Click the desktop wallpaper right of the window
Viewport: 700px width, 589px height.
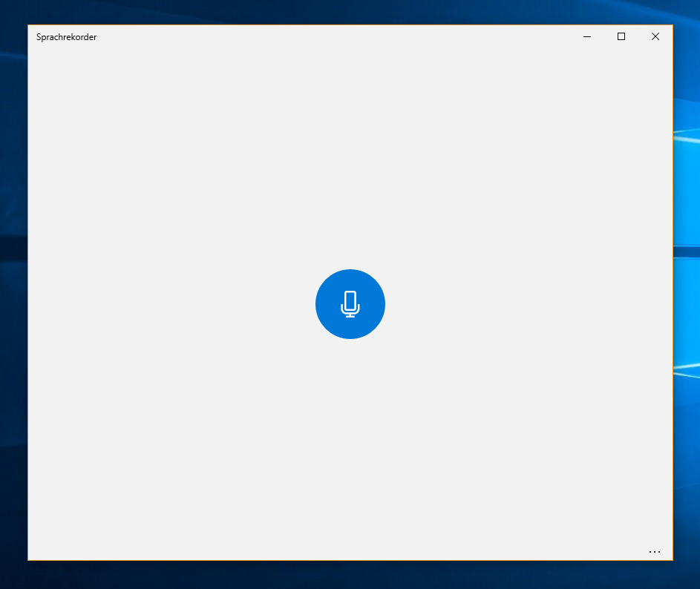tap(687, 297)
